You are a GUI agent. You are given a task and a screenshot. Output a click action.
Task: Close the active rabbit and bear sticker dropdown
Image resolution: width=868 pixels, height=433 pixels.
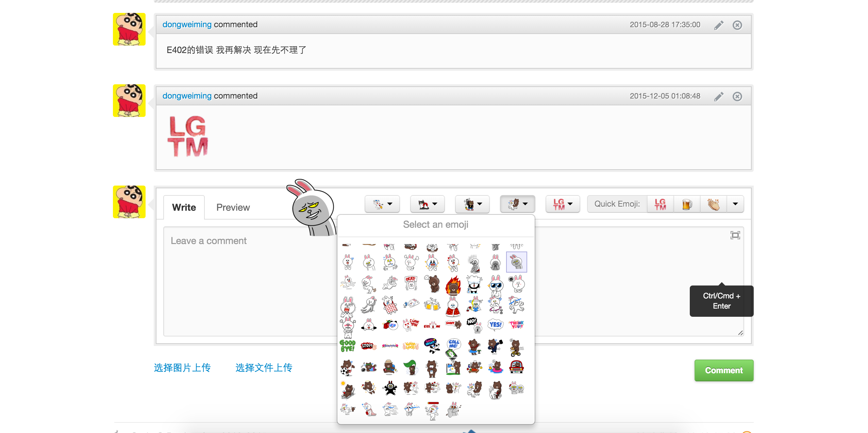517,204
